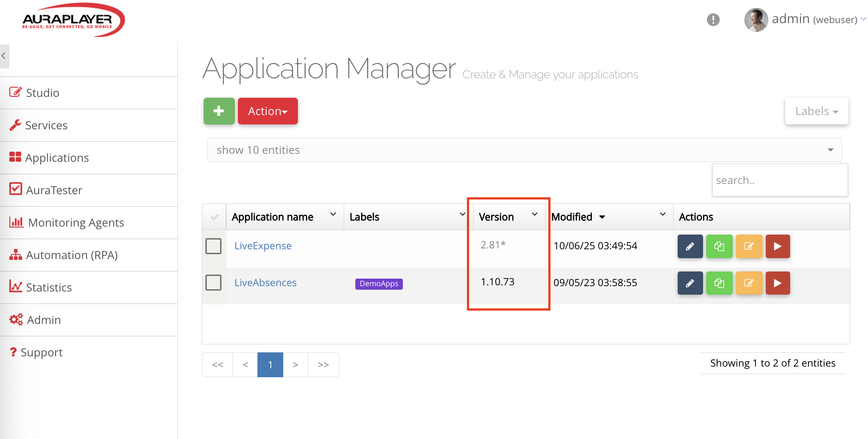Open Support in sidebar
Image resolution: width=868 pixels, height=439 pixels.
pos(88,352)
